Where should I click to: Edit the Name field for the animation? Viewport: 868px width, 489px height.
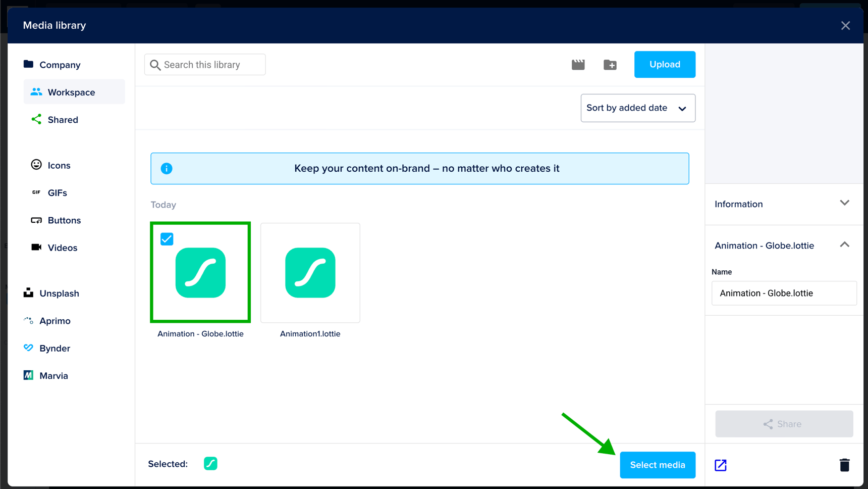click(x=783, y=293)
